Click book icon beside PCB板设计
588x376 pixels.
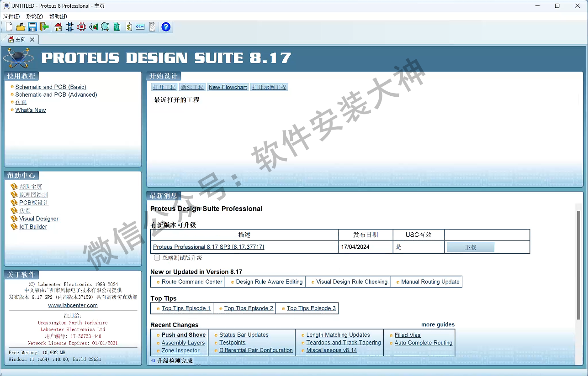pyautogui.click(x=14, y=203)
